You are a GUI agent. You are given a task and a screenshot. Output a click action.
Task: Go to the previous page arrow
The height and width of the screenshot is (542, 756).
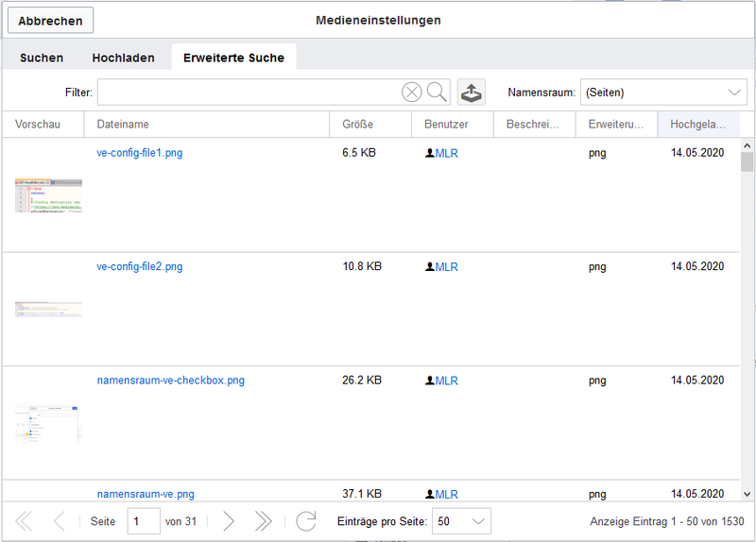click(60, 521)
